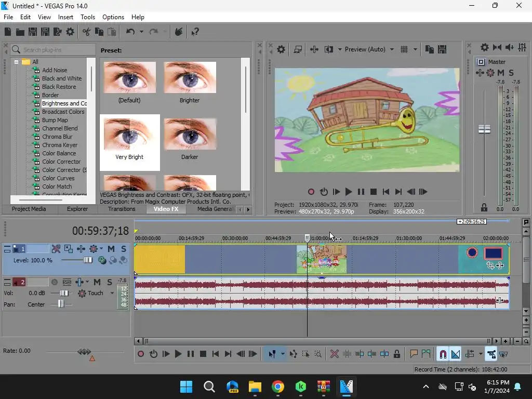Open File menu
The image size is (532, 399).
tap(8, 17)
